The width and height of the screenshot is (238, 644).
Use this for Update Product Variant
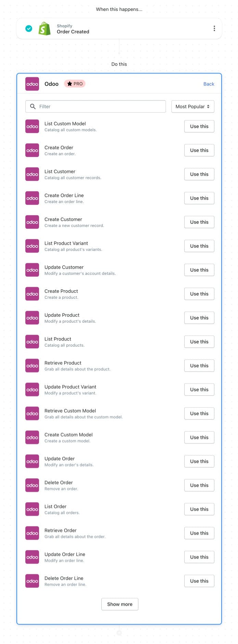pos(199,390)
